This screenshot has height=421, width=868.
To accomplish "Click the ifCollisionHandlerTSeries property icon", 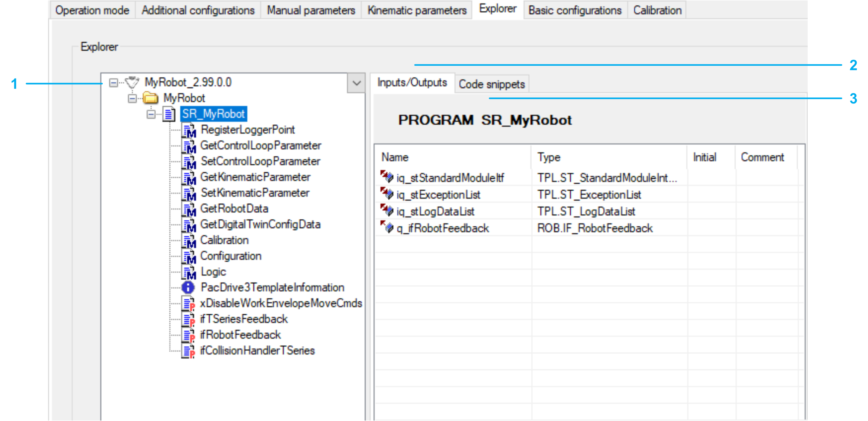I will (x=189, y=351).
